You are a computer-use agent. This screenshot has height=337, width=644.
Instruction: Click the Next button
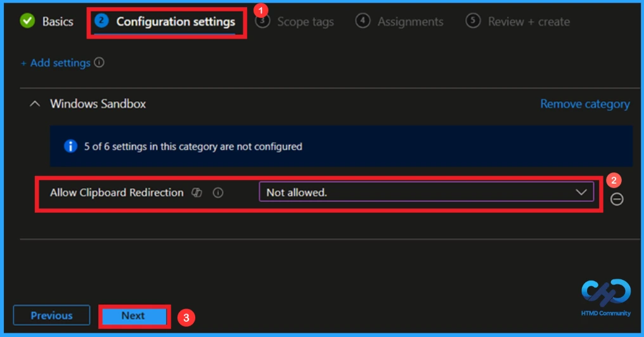pyautogui.click(x=134, y=315)
